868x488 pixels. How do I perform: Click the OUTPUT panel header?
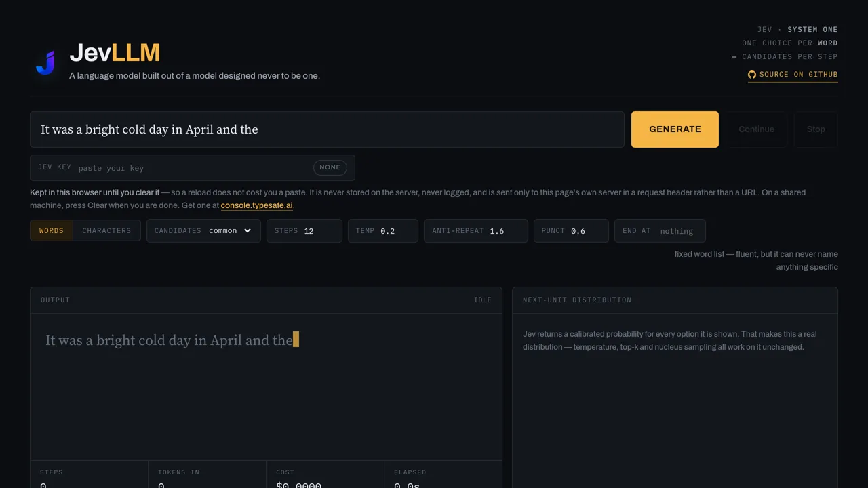[266, 300]
